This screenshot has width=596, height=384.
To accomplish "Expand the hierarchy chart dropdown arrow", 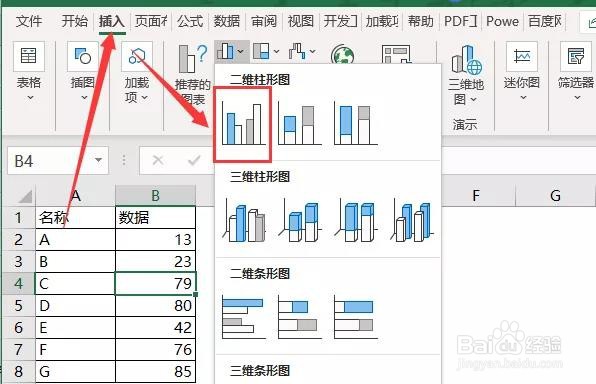I will [x=277, y=51].
